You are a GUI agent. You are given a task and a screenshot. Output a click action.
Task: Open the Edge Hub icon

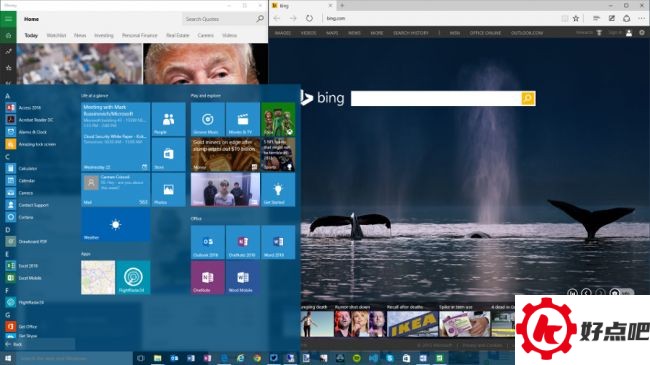click(x=596, y=18)
